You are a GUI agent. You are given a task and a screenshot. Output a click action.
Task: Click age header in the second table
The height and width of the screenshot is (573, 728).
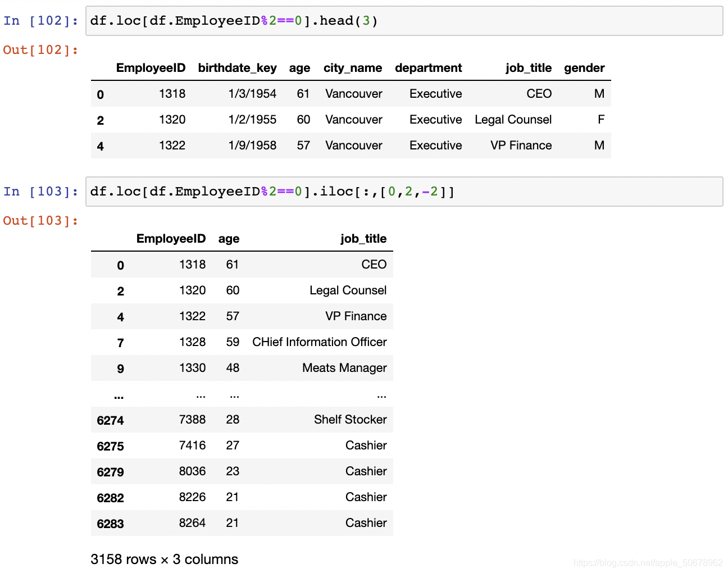(x=229, y=239)
